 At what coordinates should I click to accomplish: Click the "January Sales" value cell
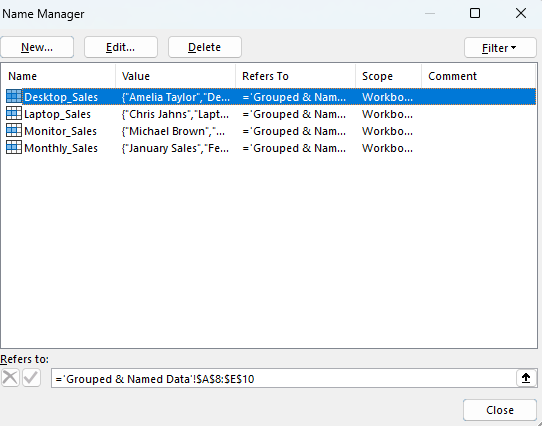175,148
